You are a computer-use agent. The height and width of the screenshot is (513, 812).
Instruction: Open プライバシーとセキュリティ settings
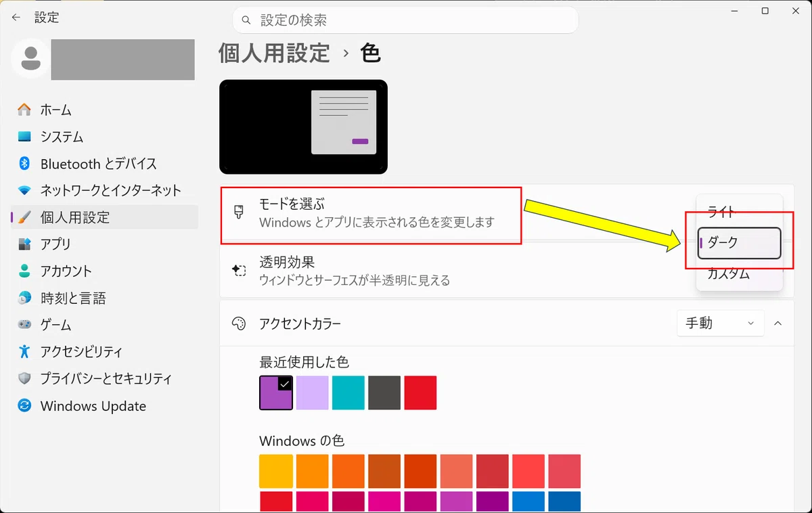tap(104, 378)
